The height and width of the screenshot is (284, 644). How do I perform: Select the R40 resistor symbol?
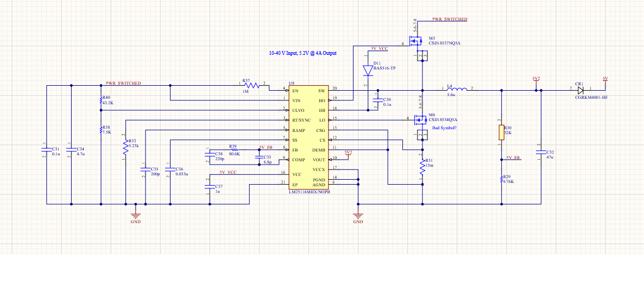coord(100,100)
